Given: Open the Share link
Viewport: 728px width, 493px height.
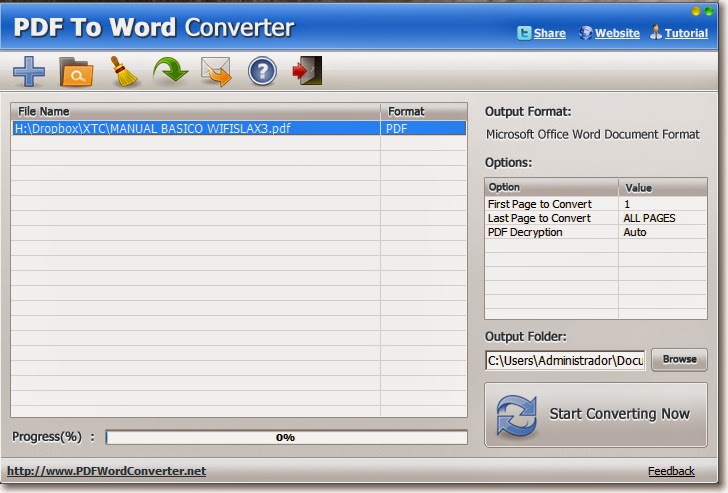Looking at the screenshot, I should click(x=549, y=33).
